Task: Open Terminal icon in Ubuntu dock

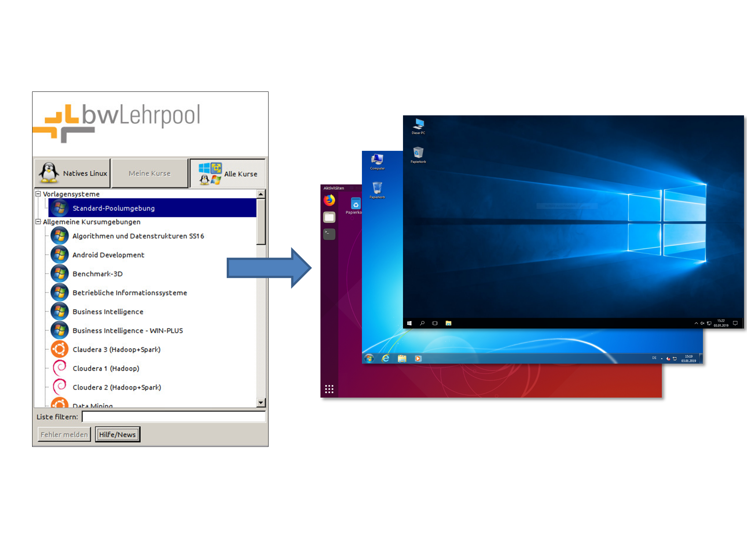Action: click(x=329, y=234)
